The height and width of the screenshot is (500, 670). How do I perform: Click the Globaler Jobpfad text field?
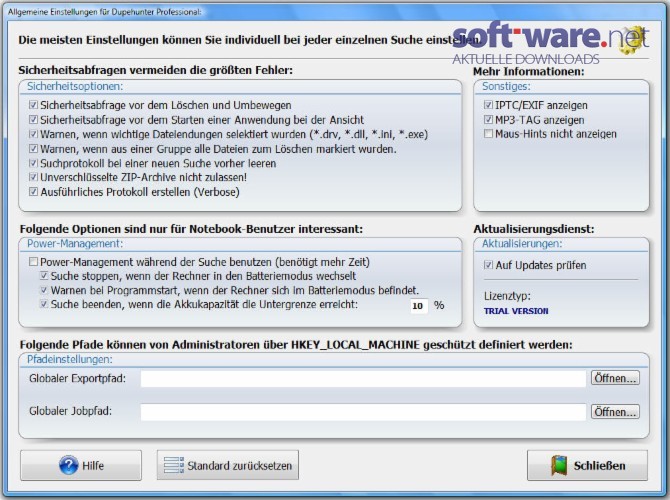[363, 412]
